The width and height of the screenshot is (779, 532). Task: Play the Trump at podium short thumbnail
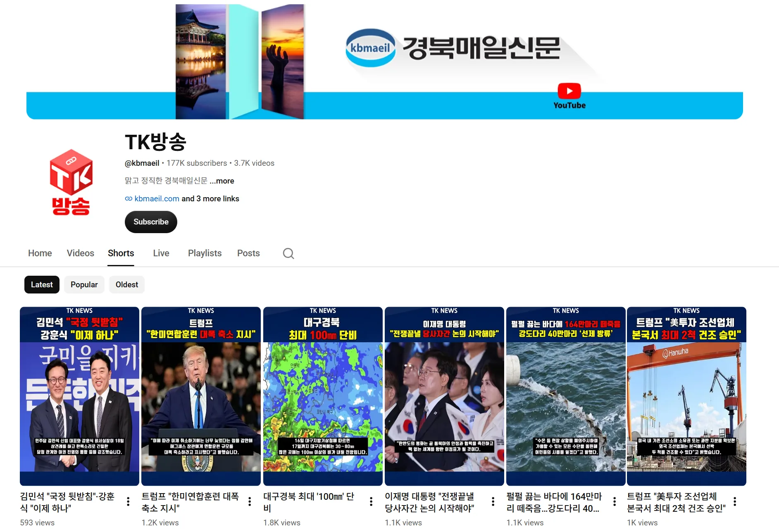(x=201, y=396)
